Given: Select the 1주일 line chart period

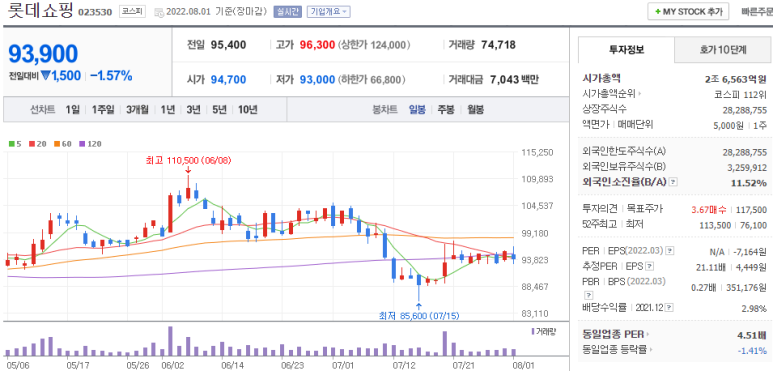Looking at the screenshot, I should [103, 109].
